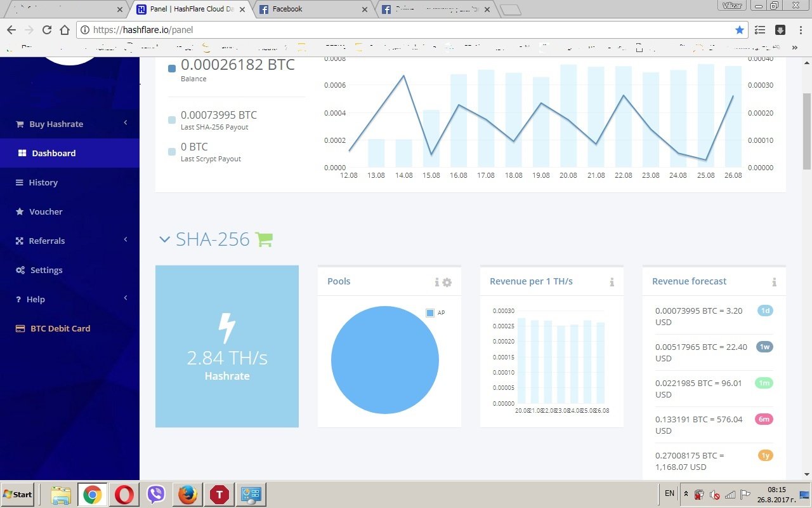Click the Revenue per 1 TH/s info icon
The height and width of the screenshot is (508, 812).
click(x=612, y=282)
